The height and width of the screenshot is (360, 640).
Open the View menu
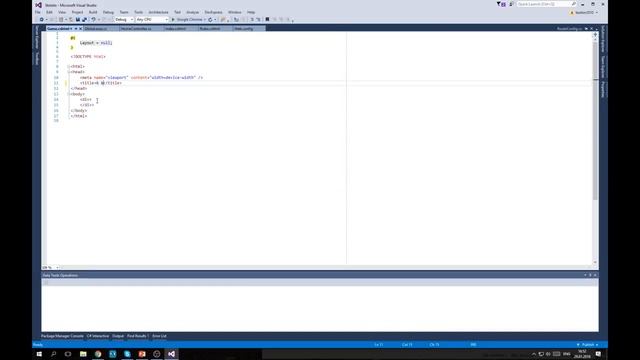click(x=62, y=12)
